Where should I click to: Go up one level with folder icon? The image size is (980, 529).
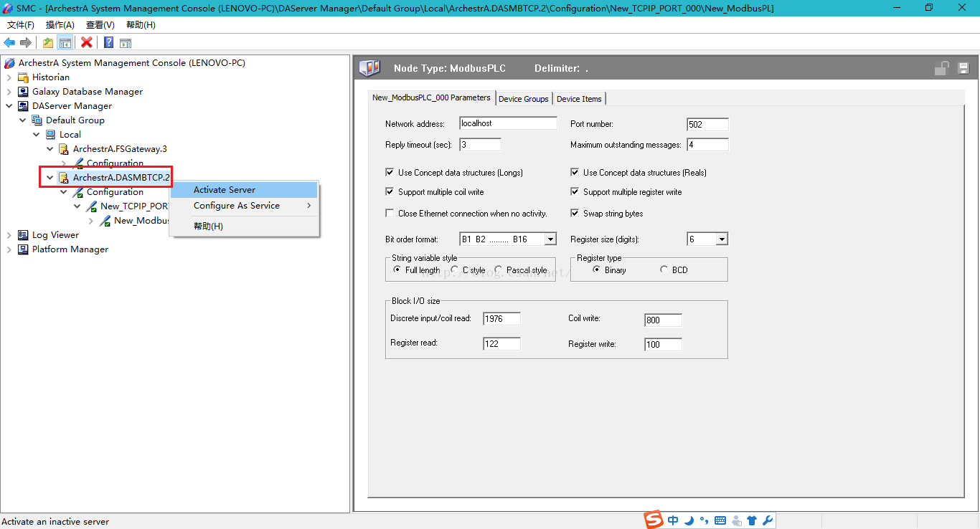[48, 42]
